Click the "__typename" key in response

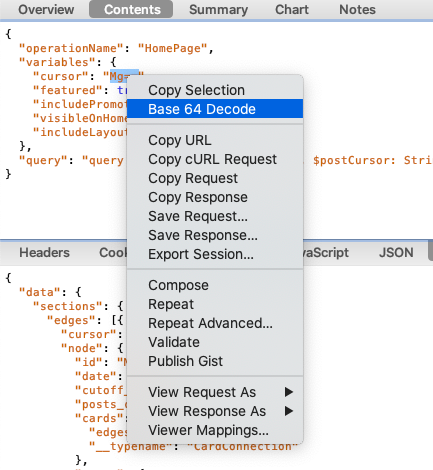(x=131, y=446)
